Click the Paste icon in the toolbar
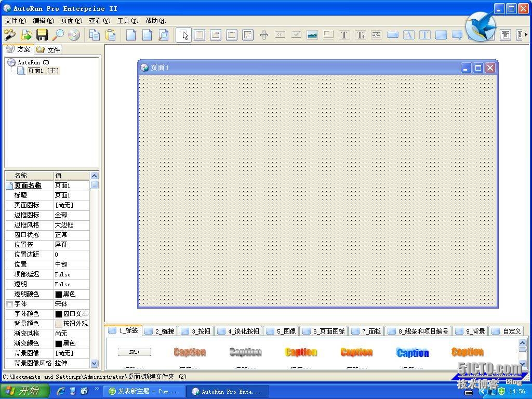Screen dimensions: 532x399 click(x=110, y=35)
